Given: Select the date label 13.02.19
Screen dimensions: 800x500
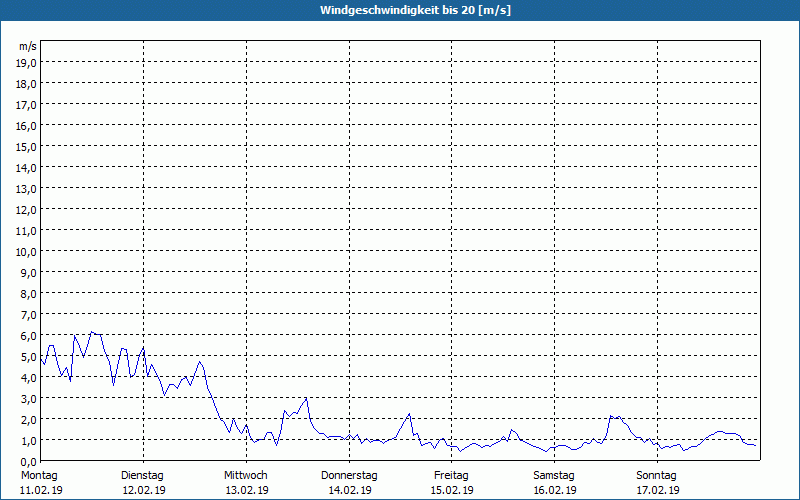Looking at the screenshot, I should [247, 490].
